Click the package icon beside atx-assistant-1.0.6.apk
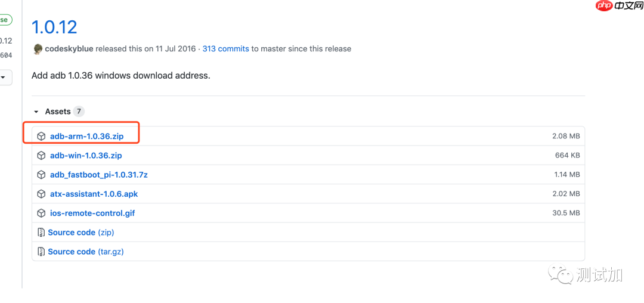This screenshot has height=303, width=644. (x=41, y=194)
